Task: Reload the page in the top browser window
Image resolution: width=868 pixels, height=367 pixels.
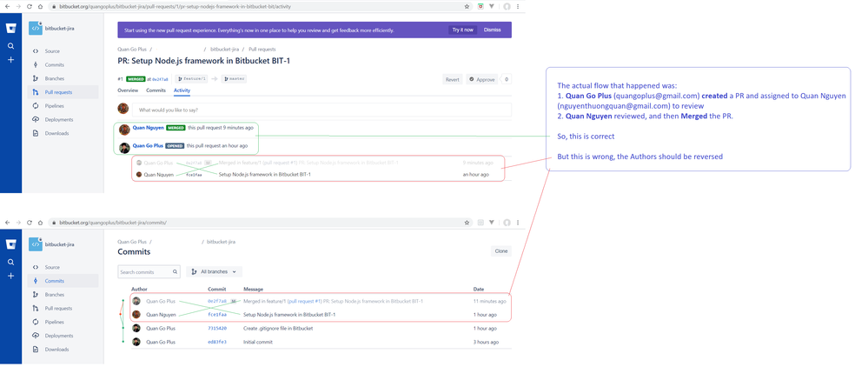Action: [x=30, y=7]
